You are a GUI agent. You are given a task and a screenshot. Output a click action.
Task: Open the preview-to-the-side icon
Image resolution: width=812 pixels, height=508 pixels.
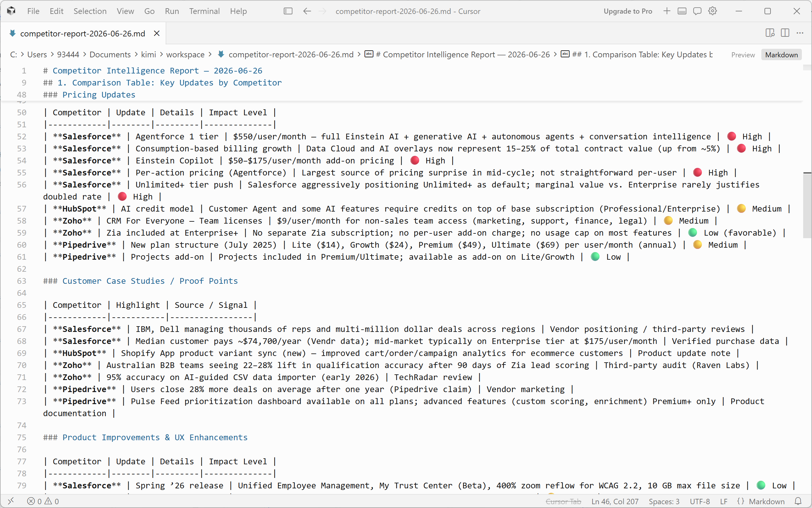(770, 33)
